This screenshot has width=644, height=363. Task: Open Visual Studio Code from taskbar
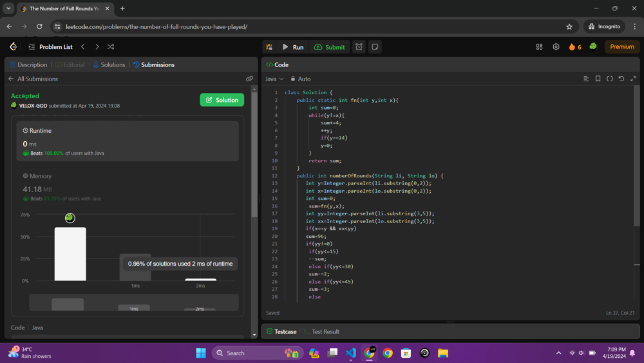pyautogui.click(x=351, y=353)
